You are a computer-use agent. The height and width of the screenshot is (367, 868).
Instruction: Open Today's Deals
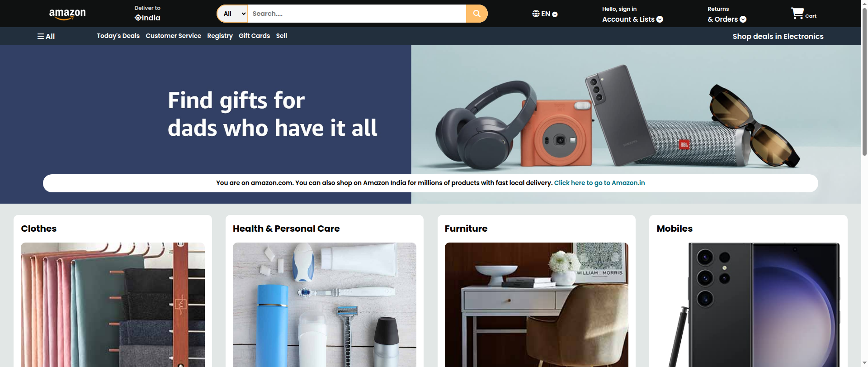click(118, 36)
